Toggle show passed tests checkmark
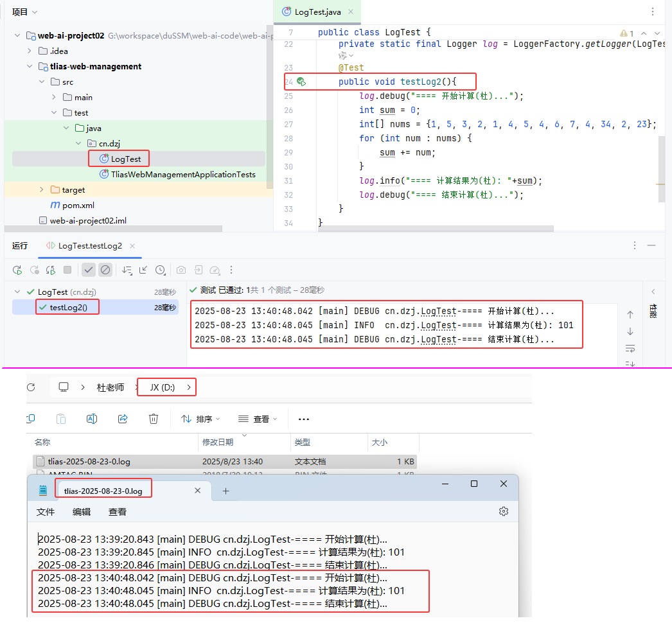 [x=89, y=270]
